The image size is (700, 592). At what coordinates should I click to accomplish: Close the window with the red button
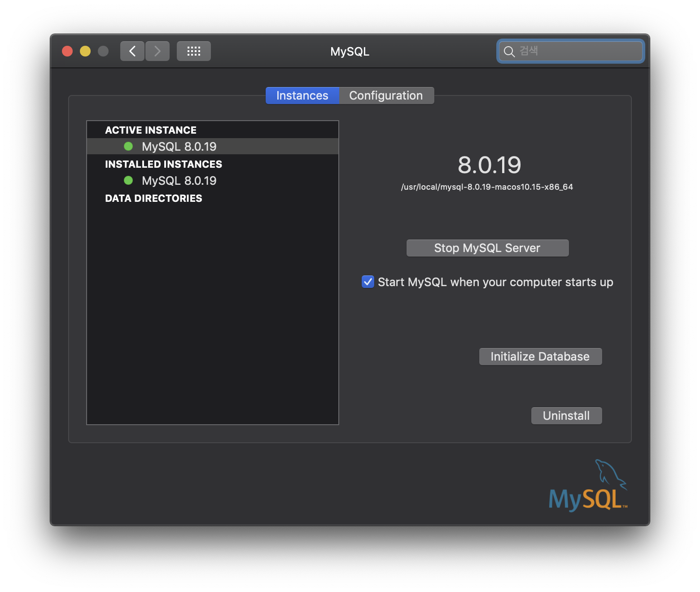67,51
